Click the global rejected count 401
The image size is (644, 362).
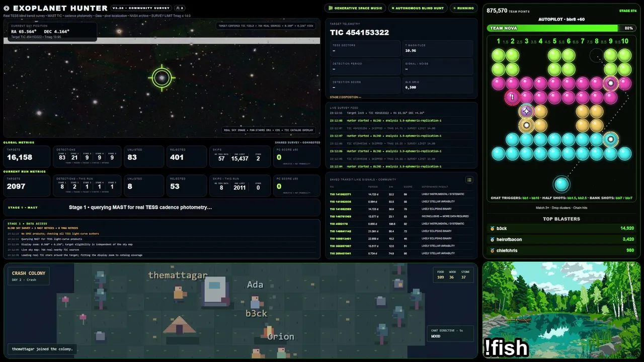(x=177, y=157)
